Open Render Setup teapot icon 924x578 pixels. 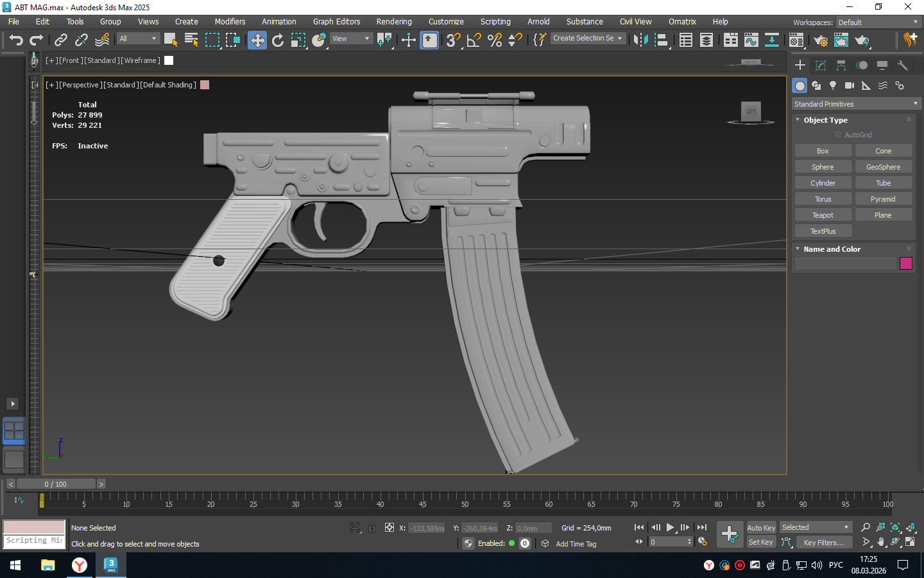pos(821,40)
